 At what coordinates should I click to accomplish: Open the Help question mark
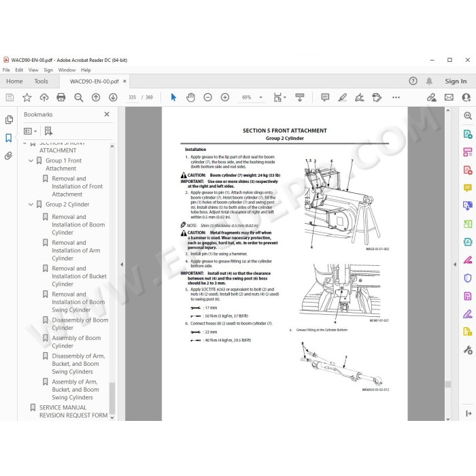click(x=413, y=81)
